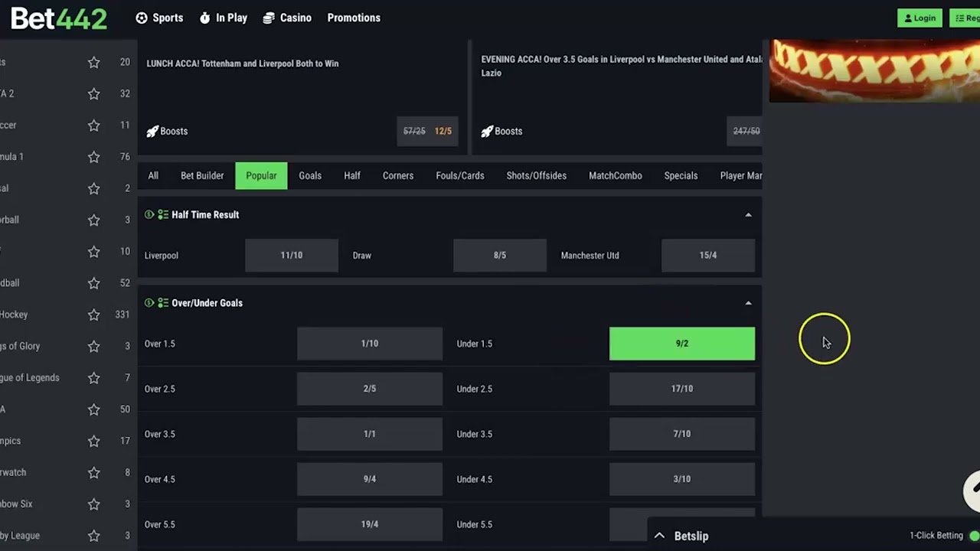Screen dimensions: 980x551
Task: Show the Fouls/Cards tab
Action: [460, 175]
